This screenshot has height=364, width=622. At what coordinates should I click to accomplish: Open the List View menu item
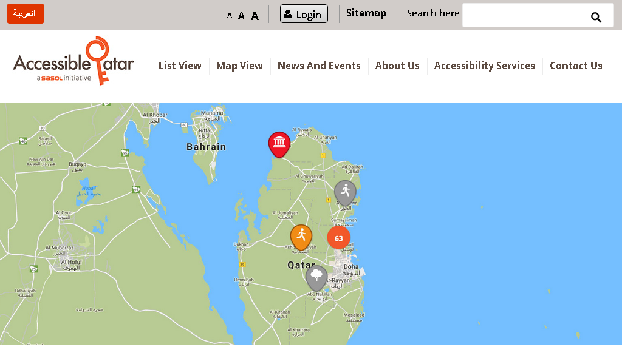pos(180,66)
